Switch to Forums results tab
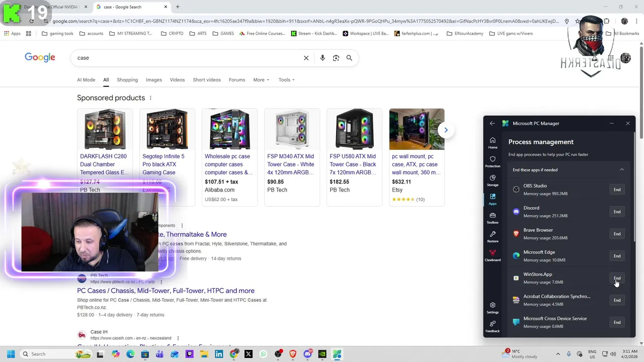This screenshot has width=644, height=362. coord(237,80)
